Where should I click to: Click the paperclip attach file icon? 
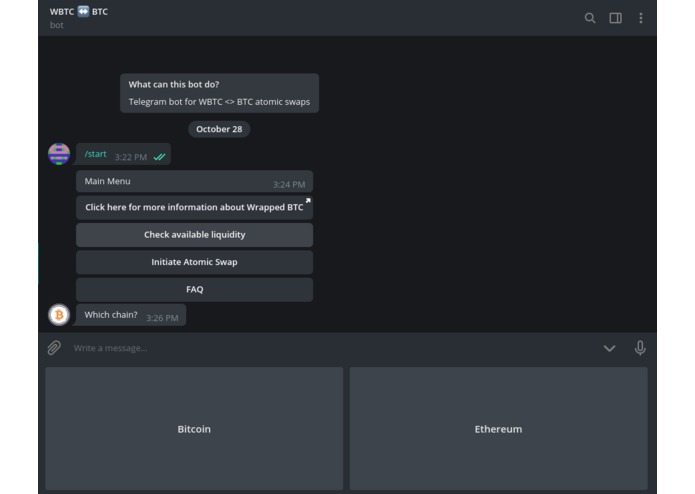[54, 348]
